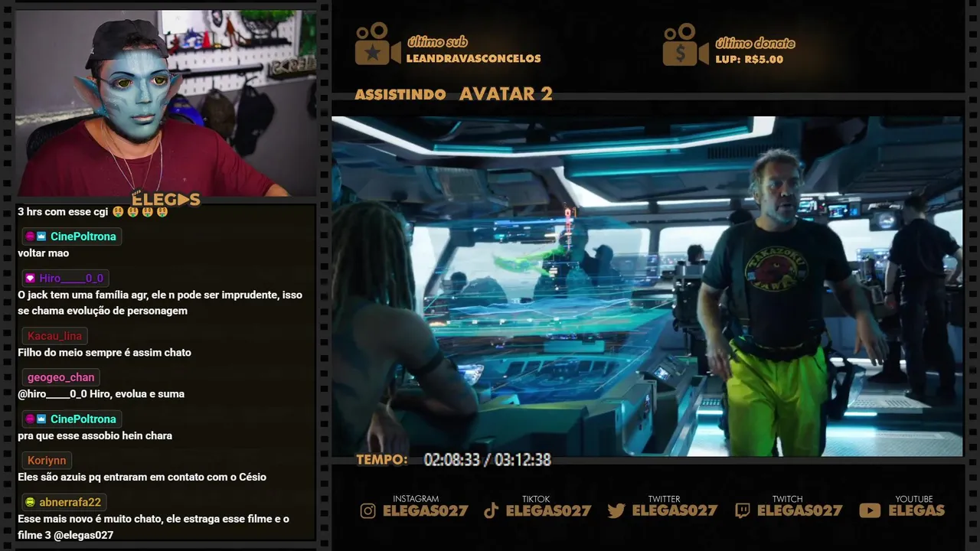The image size is (980, 551).
Task: Click the message '@hiro_____0_0 Hiro, evolua e suma'
Action: point(101,394)
